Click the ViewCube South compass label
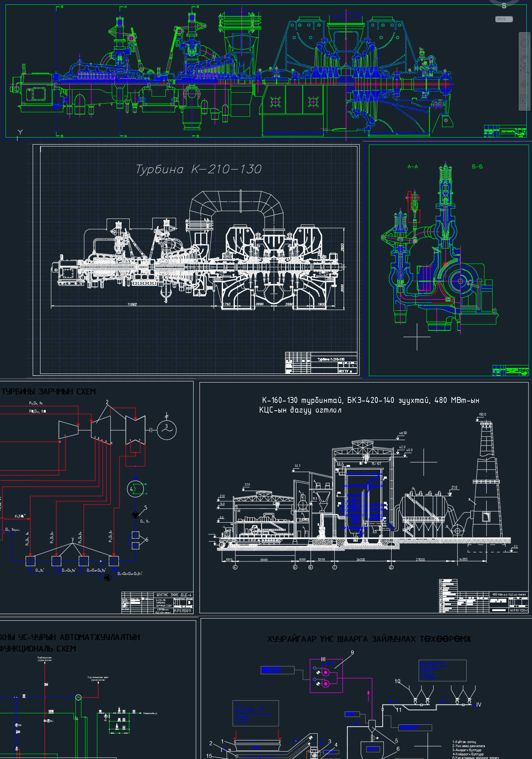The width and height of the screenshot is (532, 759). pos(504,6)
